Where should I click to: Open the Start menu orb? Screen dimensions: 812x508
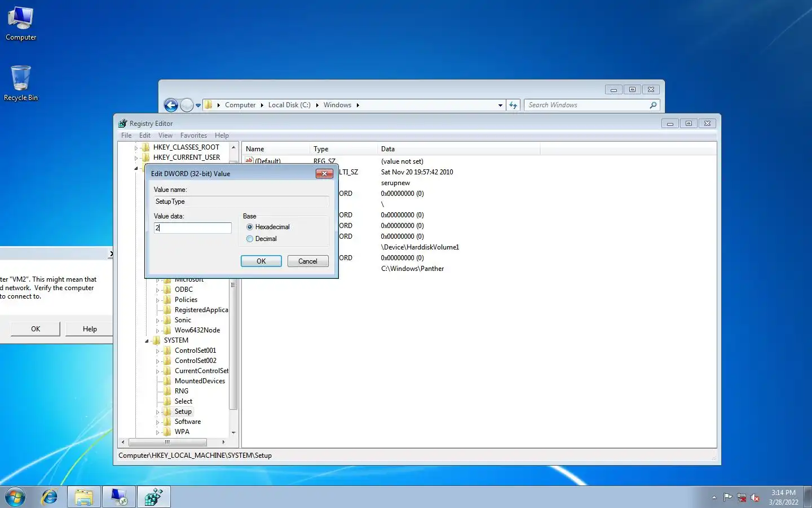pyautogui.click(x=15, y=497)
